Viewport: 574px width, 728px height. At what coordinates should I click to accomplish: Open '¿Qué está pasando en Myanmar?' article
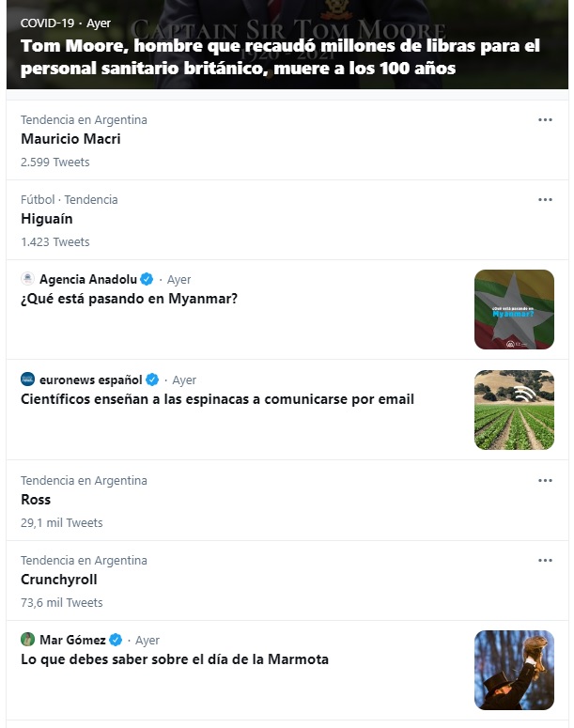(130, 300)
